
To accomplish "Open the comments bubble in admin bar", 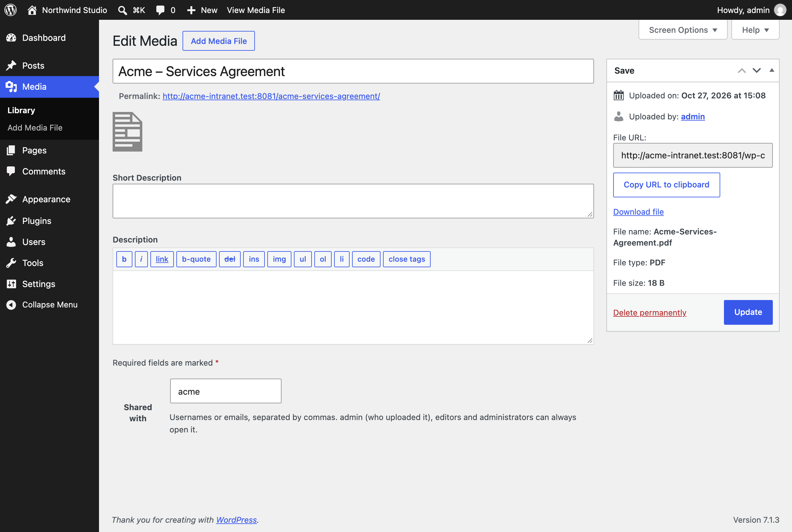I will coord(160,10).
